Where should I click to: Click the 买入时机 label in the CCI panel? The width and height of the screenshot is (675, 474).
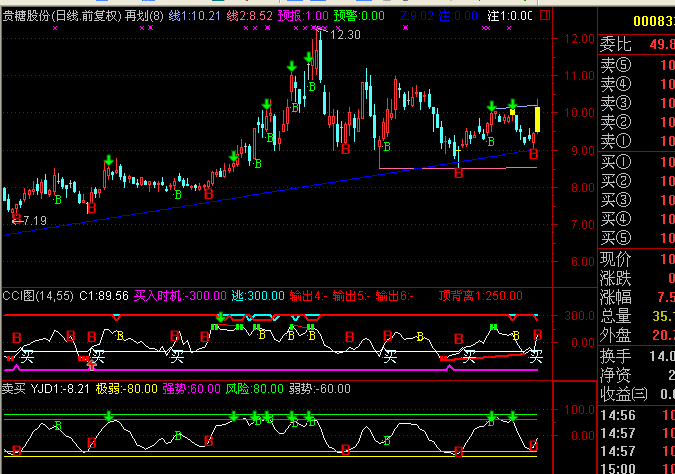[x=158, y=295]
